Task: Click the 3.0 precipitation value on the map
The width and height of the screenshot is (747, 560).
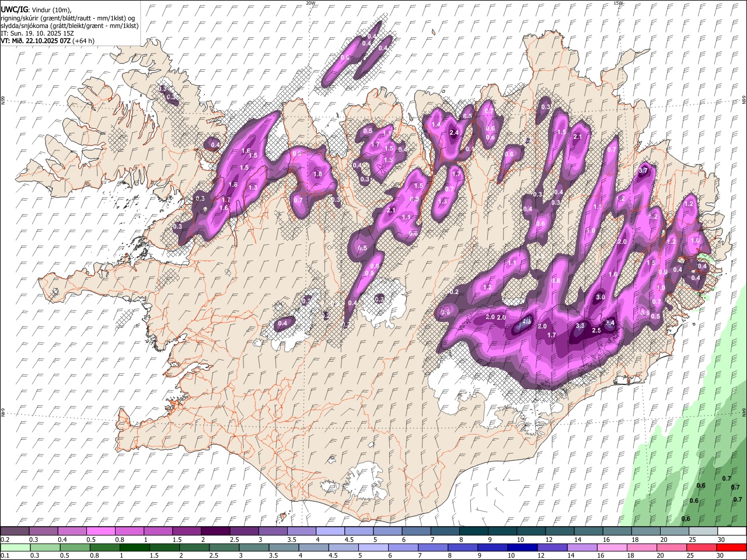Action: (600, 297)
